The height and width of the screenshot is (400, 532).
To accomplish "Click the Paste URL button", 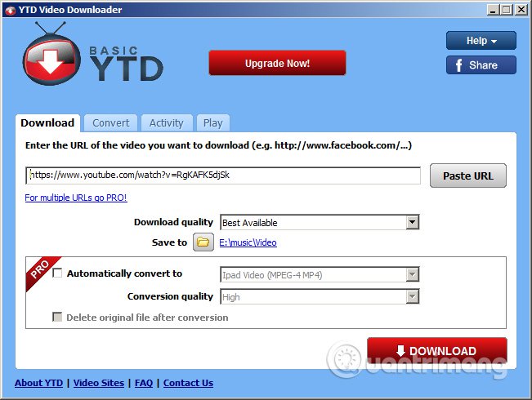I will coord(468,176).
